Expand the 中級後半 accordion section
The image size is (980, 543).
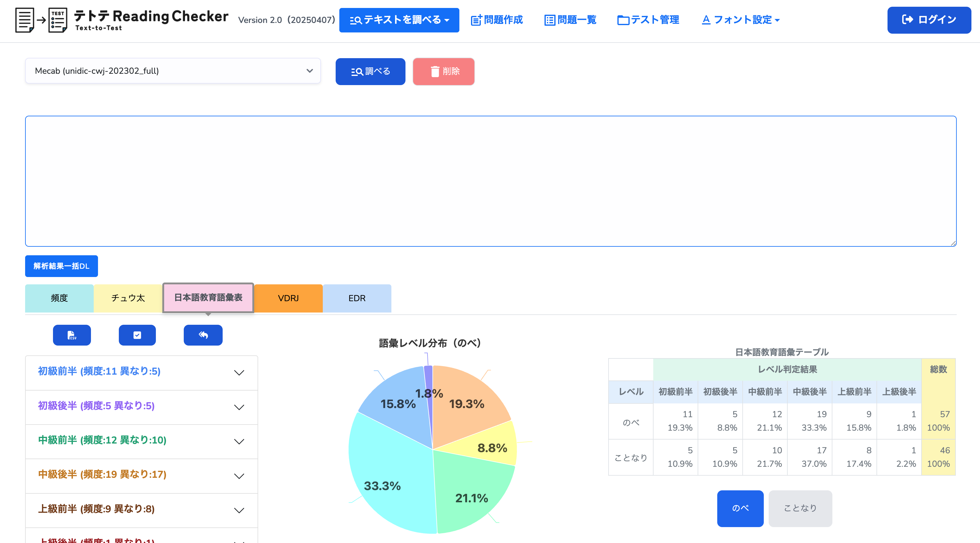(141, 475)
